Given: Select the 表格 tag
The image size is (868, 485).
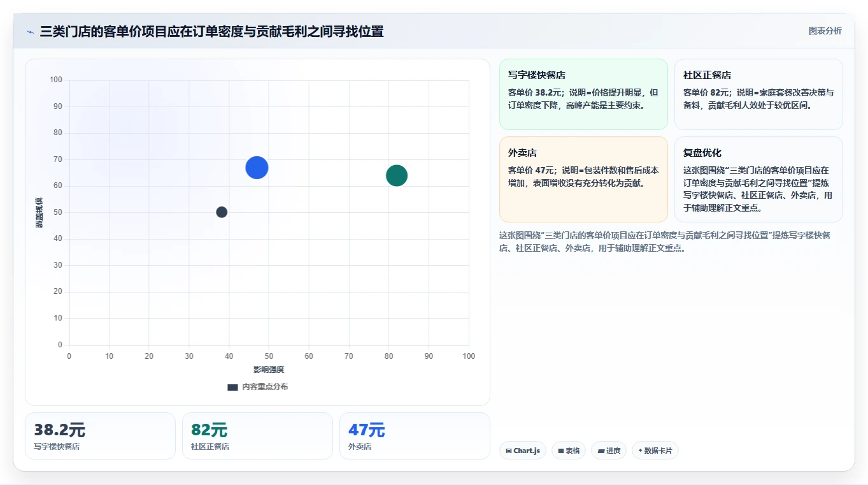Looking at the screenshot, I should [x=569, y=451].
